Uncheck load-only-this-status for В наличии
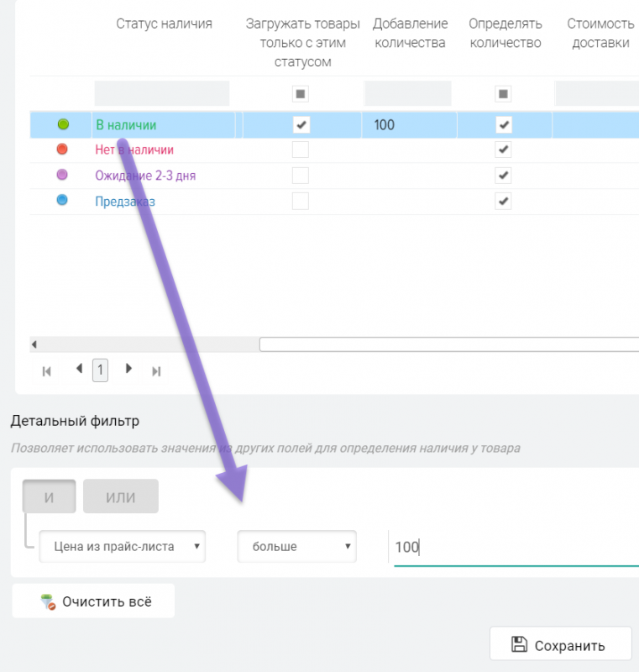This screenshot has width=639, height=672. 301,124
